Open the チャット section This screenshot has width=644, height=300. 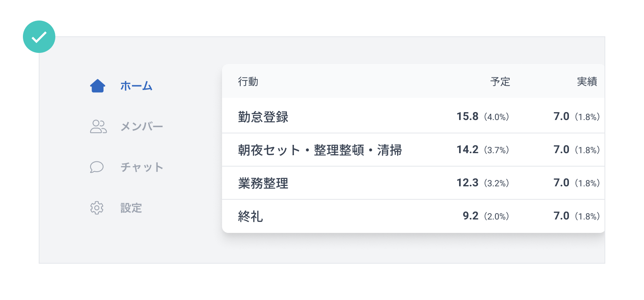[142, 167]
